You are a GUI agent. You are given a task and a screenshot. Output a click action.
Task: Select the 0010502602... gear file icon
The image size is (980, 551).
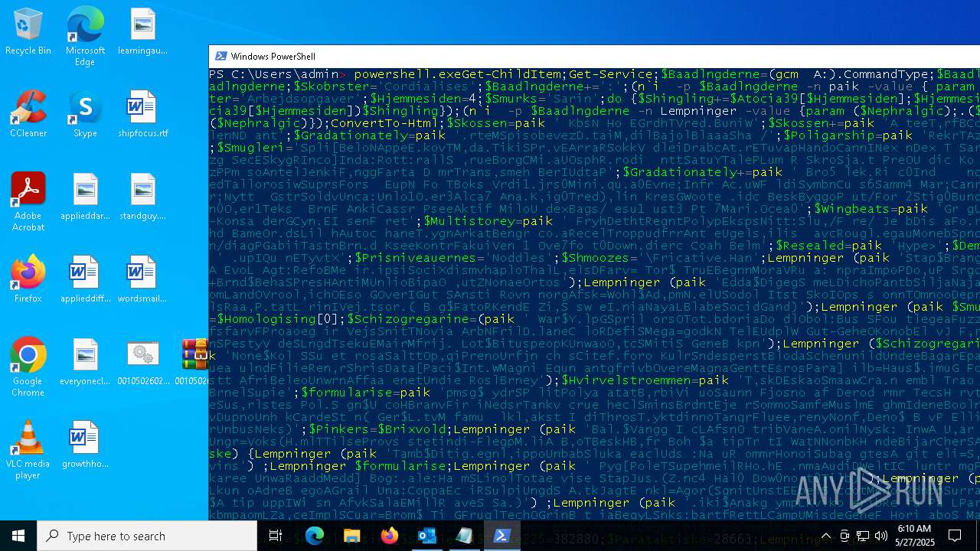point(142,363)
